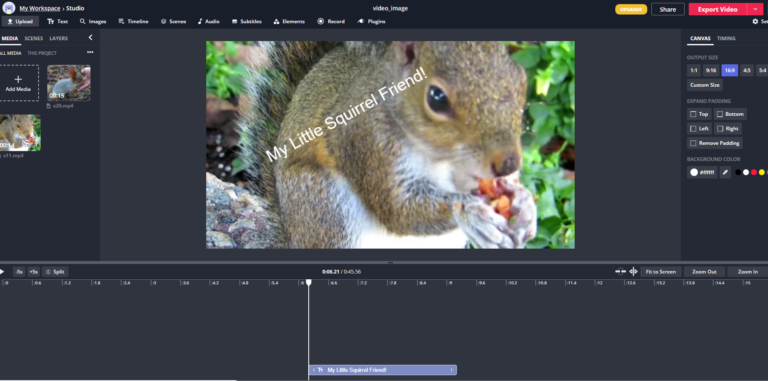768x381 pixels.
Task: Click Zoom Out on timeline
Action: 705,272
